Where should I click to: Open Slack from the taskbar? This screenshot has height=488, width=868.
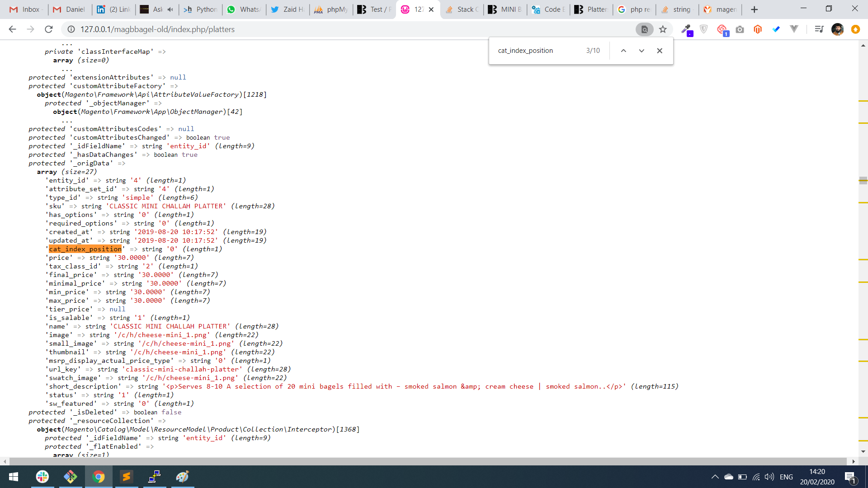[x=42, y=477]
